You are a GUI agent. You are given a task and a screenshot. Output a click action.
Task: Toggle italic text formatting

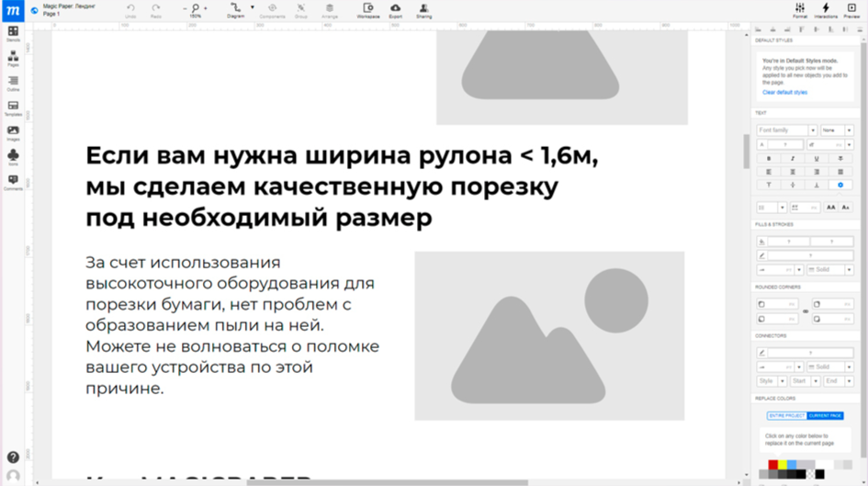(x=791, y=158)
